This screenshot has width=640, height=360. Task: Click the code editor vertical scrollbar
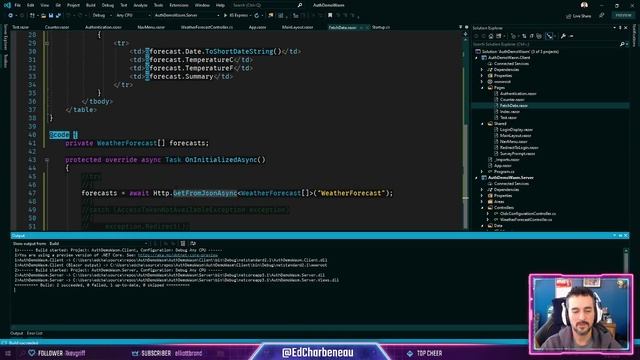pos(466,131)
